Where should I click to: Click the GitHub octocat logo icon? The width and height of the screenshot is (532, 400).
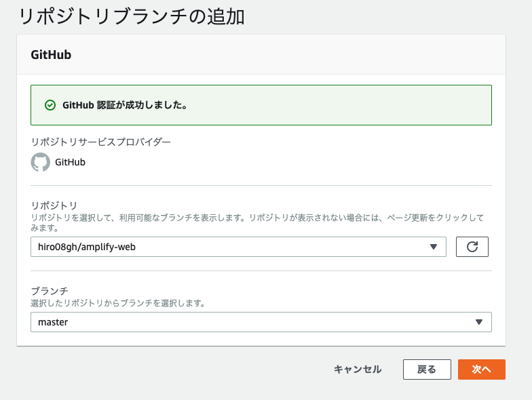(x=41, y=162)
